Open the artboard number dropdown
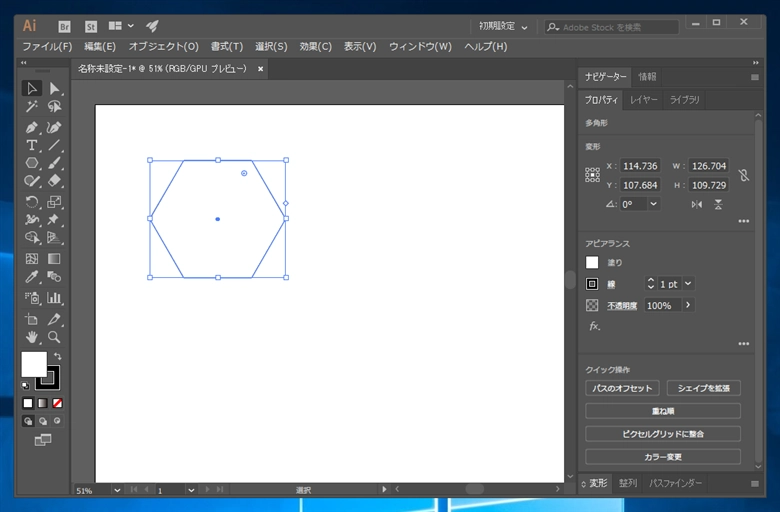 (191, 490)
